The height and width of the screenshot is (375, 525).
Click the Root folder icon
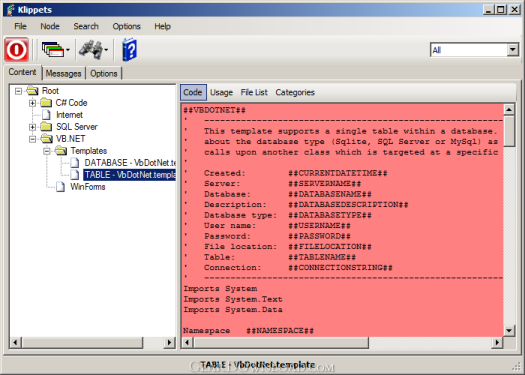coord(32,91)
